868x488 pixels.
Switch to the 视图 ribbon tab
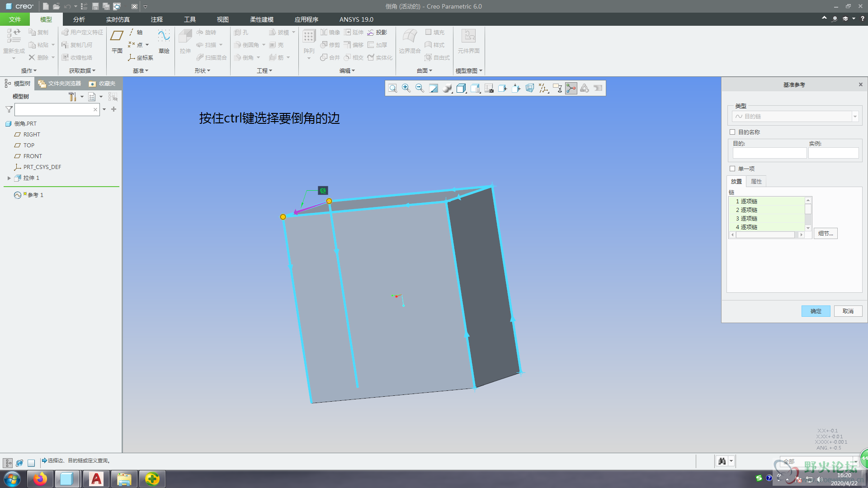pyautogui.click(x=223, y=19)
